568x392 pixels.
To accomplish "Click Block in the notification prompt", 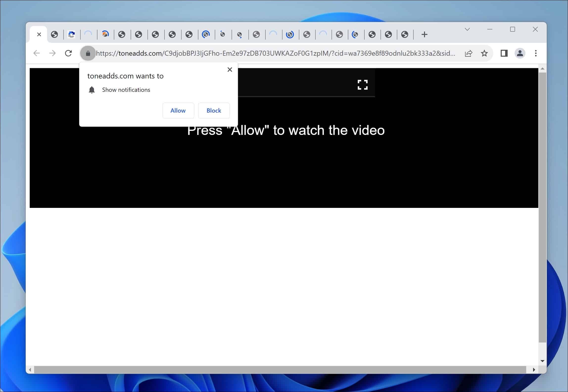I will point(214,111).
